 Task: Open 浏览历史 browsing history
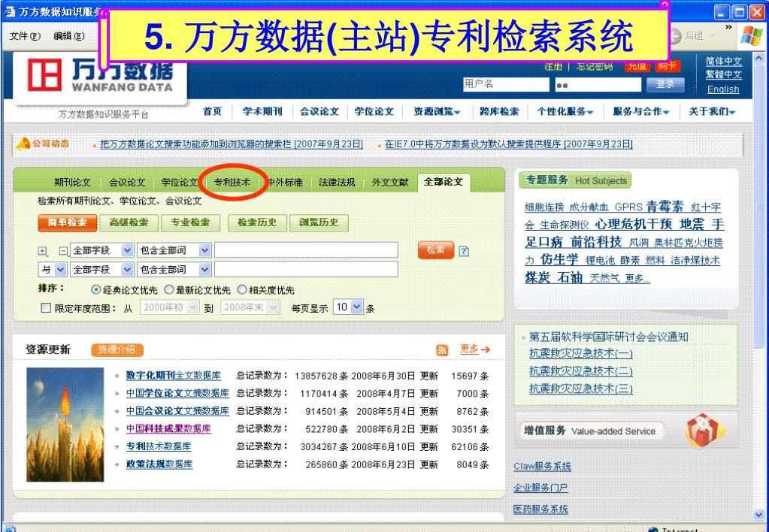pos(319,222)
